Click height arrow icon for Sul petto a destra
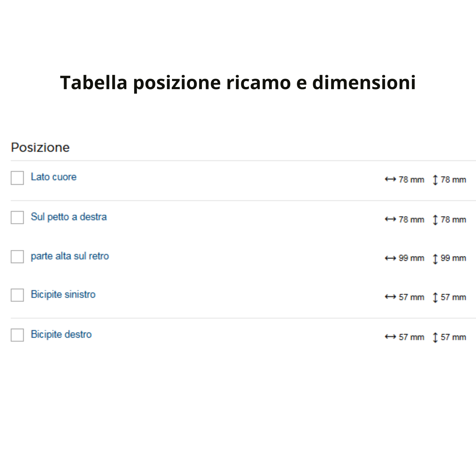 pyautogui.click(x=435, y=220)
